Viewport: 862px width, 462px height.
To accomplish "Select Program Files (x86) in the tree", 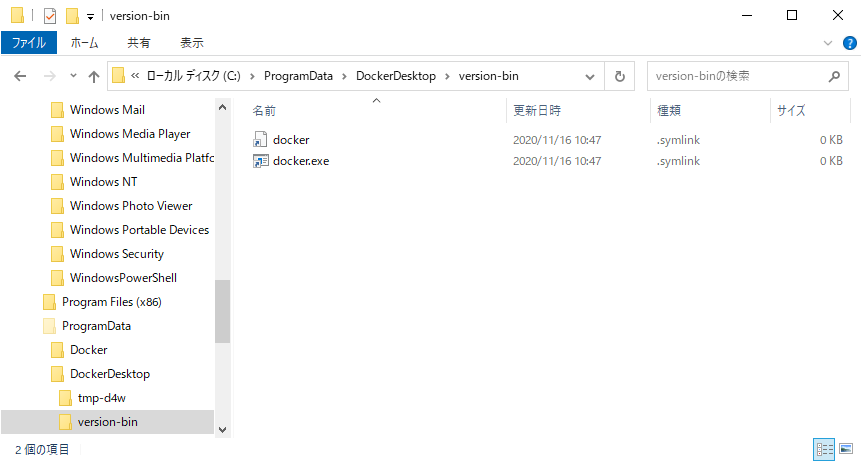I will click(112, 302).
